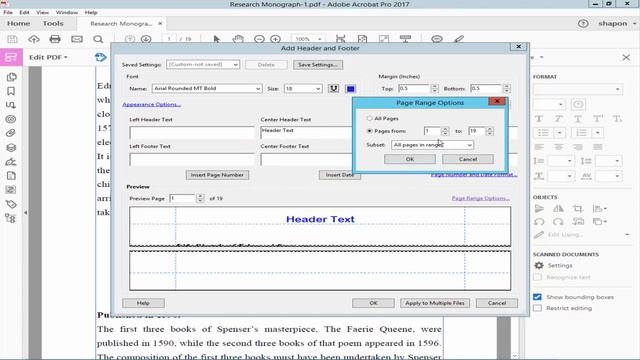The width and height of the screenshot is (640, 360).
Task: Click the Zoom out minus icon
Action: click(259, 39)
